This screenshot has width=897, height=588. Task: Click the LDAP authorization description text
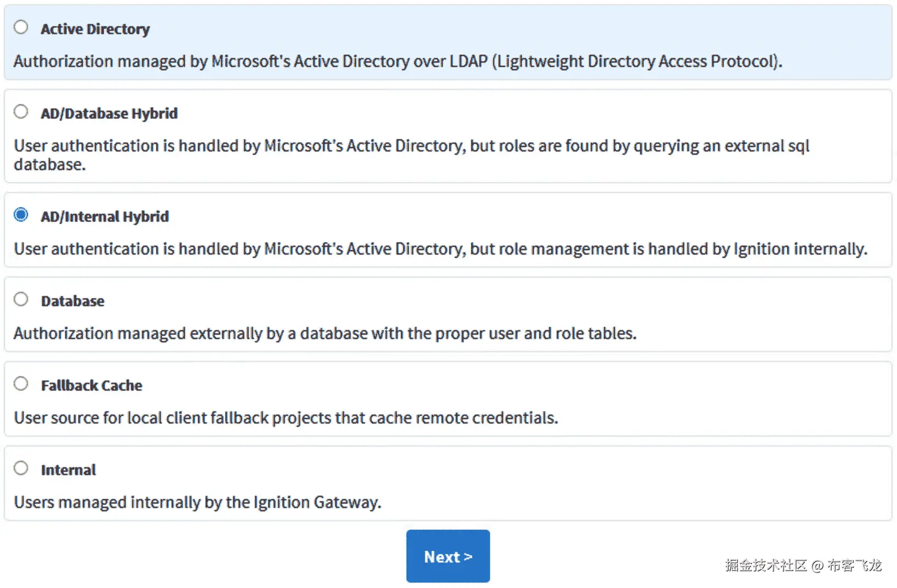click(398, 61)
